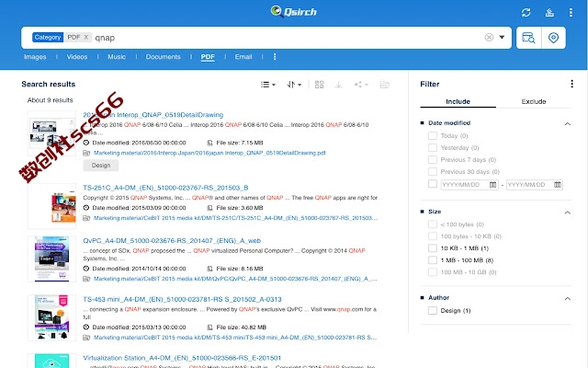The image size is (588, 368).
Task: Click the multi-select grid icon
Action: (x=319, y=85)
